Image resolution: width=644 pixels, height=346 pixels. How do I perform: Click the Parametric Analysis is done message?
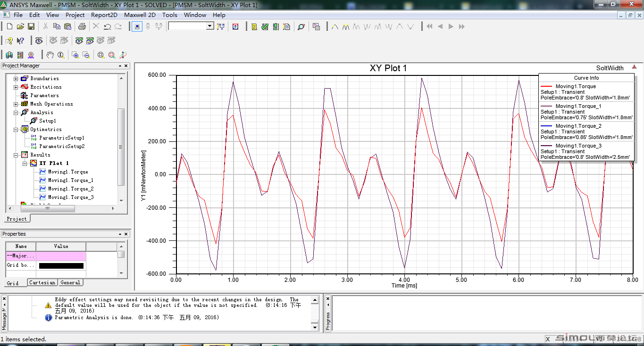[136, 318]
